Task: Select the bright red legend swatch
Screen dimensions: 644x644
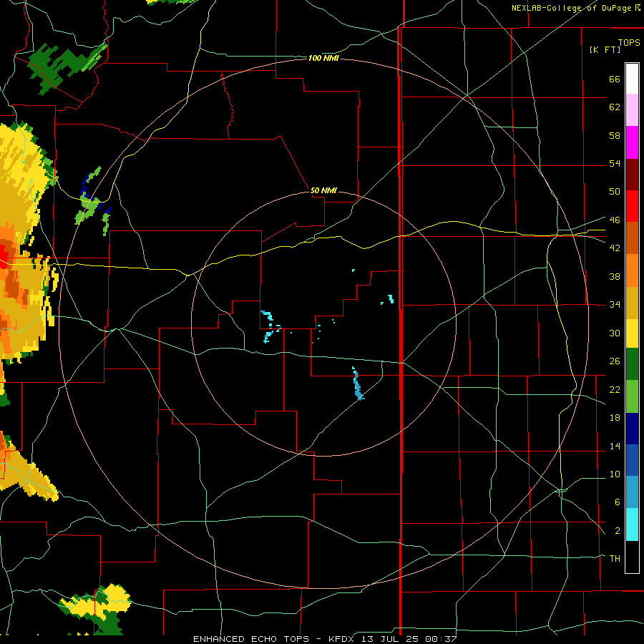Action: tap(632, 206)
